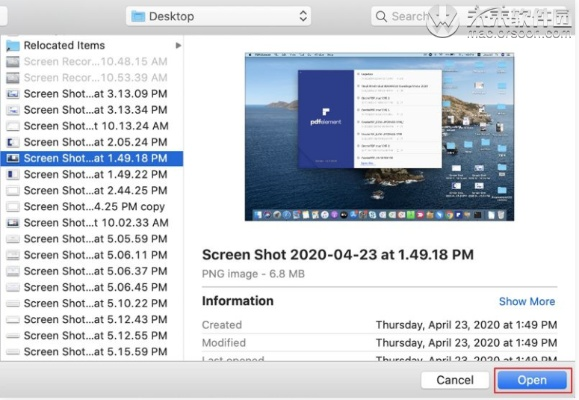Select Screen Shot...at 5.06.11 PM
The width and height of the screenshot is (579, 400).
coord(92,255)
